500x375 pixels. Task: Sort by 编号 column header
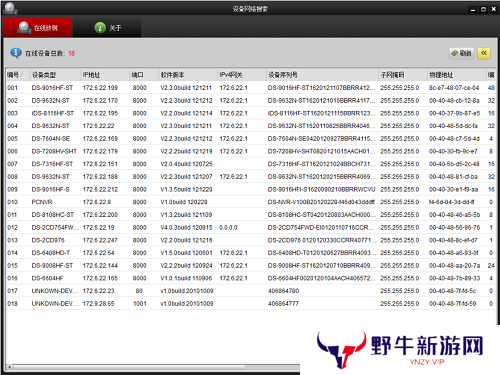click(18, 75)
